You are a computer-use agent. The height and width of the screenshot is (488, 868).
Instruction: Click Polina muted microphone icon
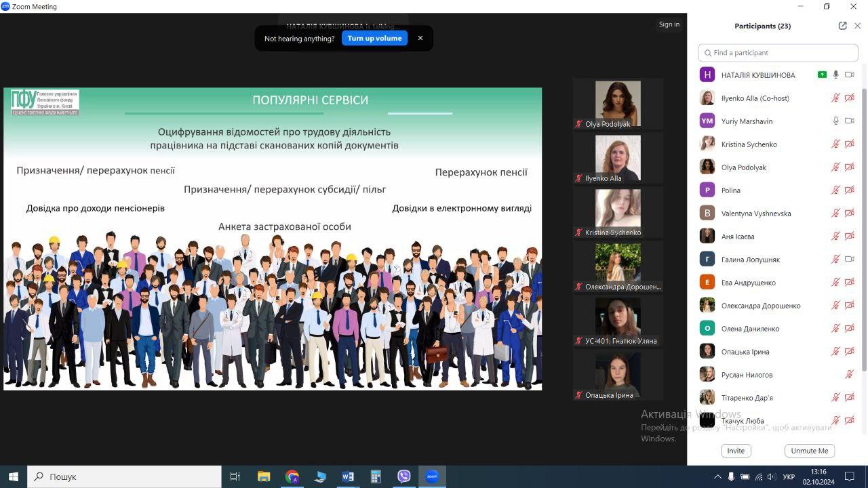pos(836,190)
